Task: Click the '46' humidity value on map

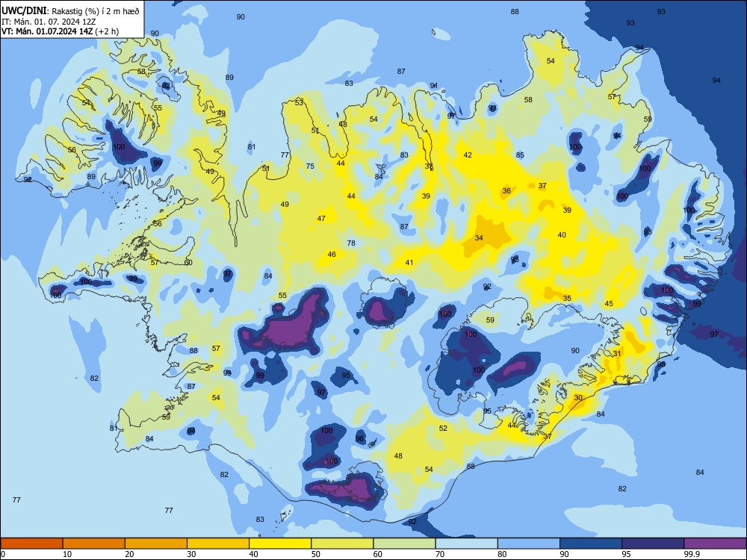Action: point(332,255)
